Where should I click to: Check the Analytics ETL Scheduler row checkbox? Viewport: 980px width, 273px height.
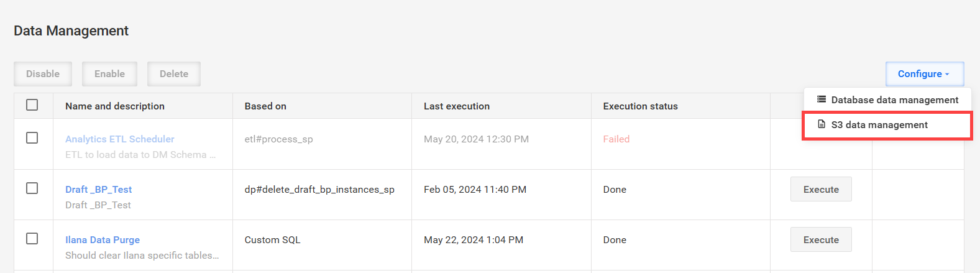click(32, 138)
